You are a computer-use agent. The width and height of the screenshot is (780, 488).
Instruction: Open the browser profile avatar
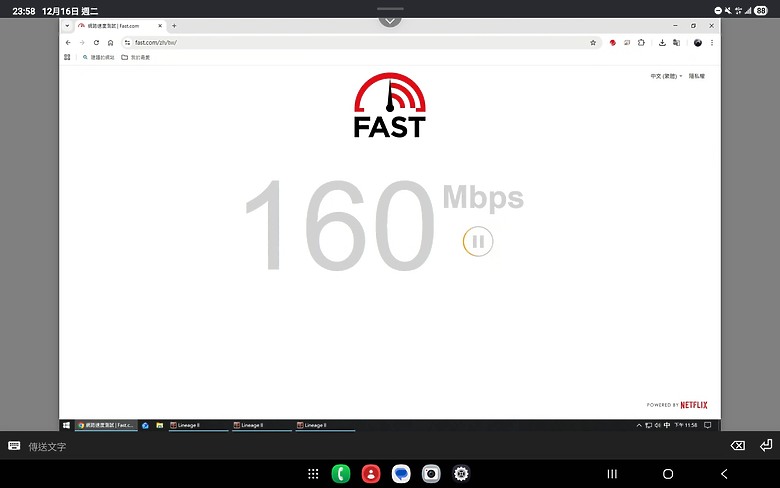pyautogui.click(x=698, y=43)
